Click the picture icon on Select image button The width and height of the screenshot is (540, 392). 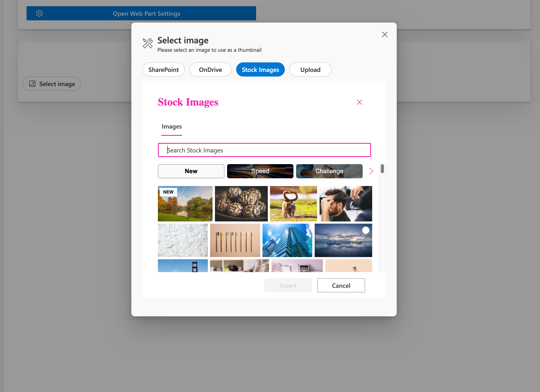click(x=32, y=84)
